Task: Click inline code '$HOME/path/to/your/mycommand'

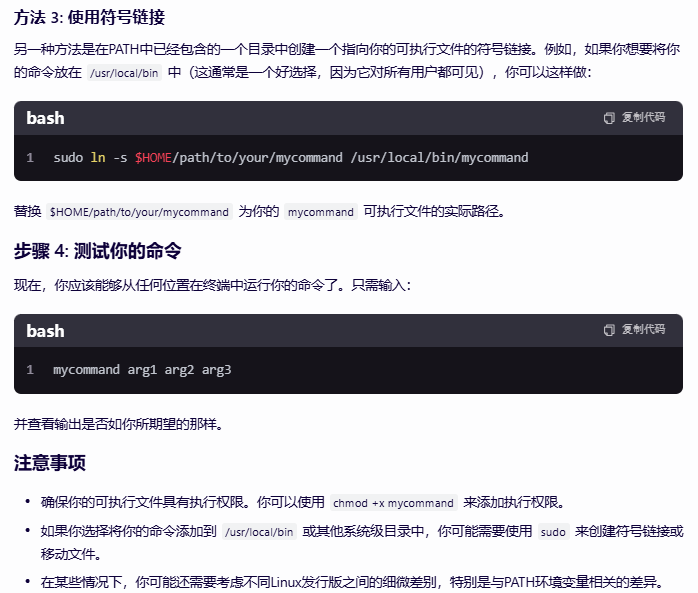Action: pyautogui.click(x=139, y=212)
